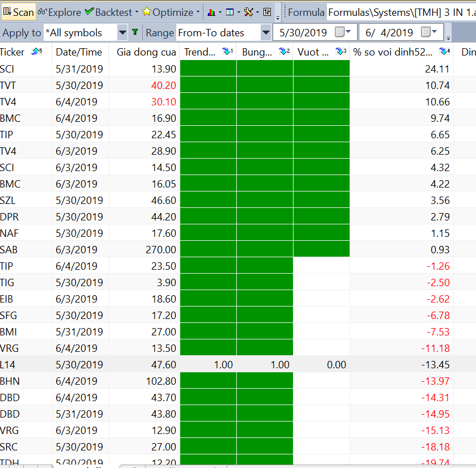Open the wrench and hammer settings tools
Image resolution: width=476 pixels, height=468 pixels.
tap(248, 12)
